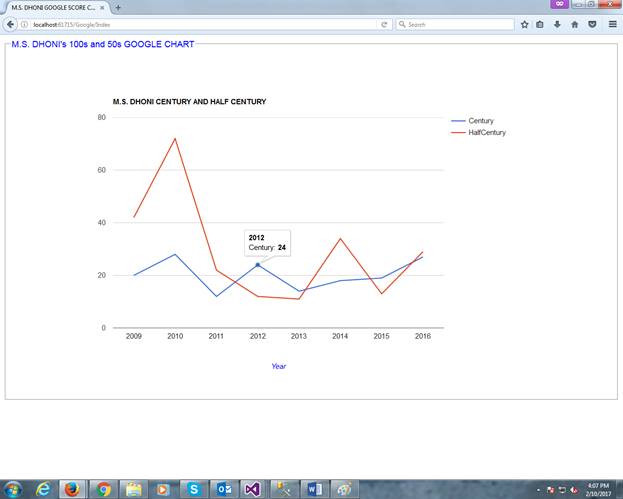Screen dimensions: 623x499
Task: Click the 2016 x-axis label
Action: coord(423,336)
